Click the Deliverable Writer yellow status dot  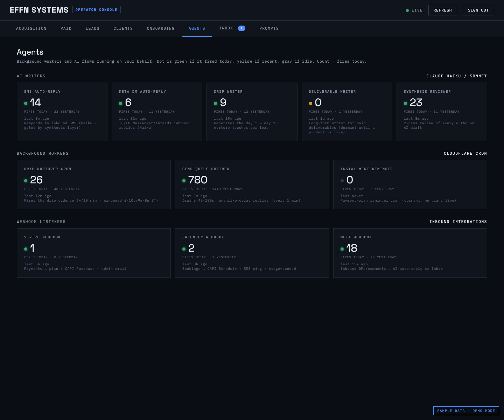(x=310, y=103)
